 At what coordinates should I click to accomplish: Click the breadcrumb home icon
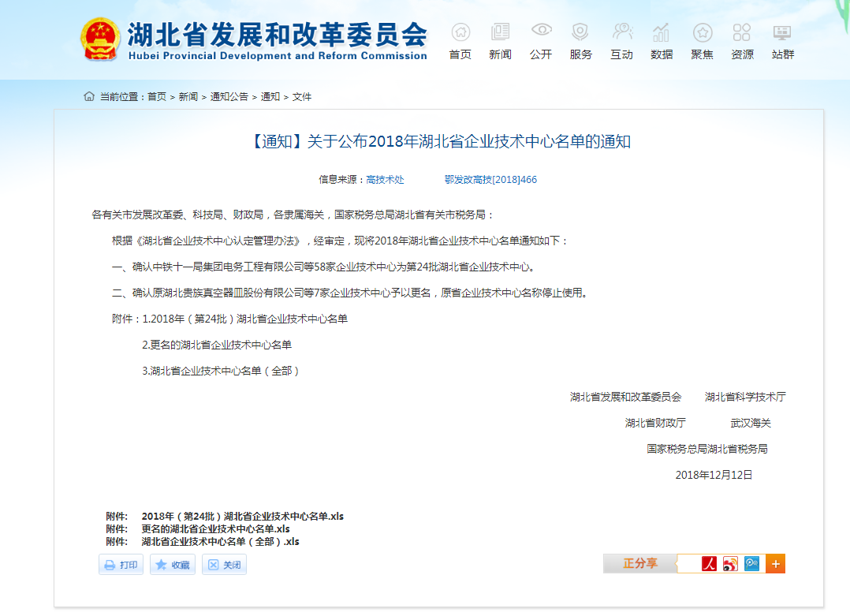pos(89,96)
